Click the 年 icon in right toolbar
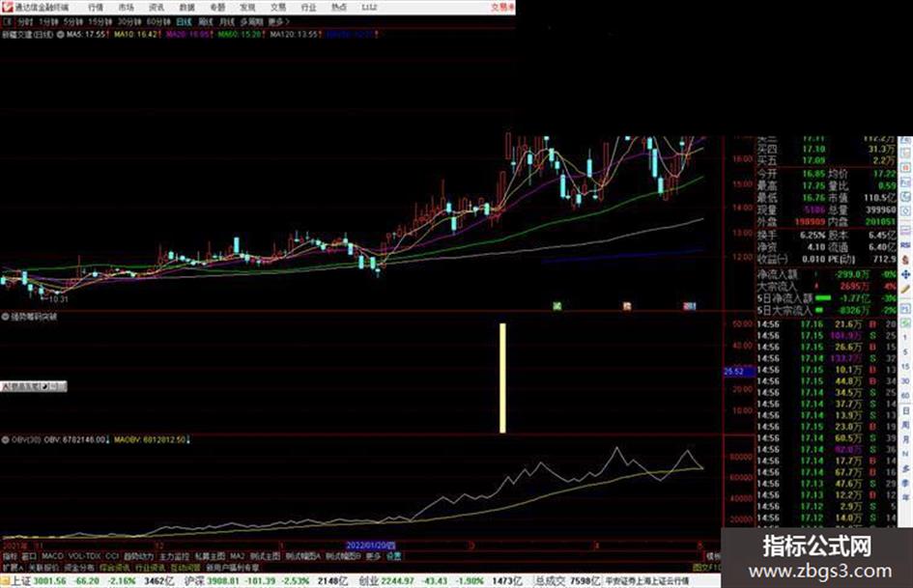The width and height of the screenshot is (913, 588). tap(905, 497)
